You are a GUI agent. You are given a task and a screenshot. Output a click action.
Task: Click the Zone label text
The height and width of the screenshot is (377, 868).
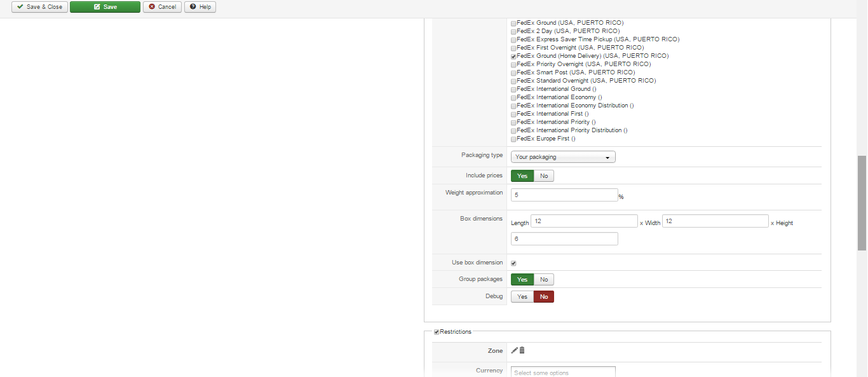[496, 351]
